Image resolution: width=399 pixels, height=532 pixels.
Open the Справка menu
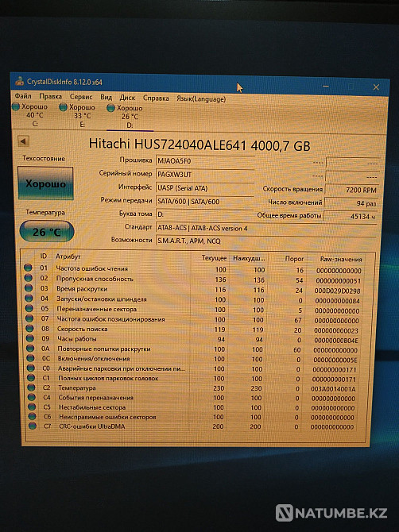(x=156, y=98)
